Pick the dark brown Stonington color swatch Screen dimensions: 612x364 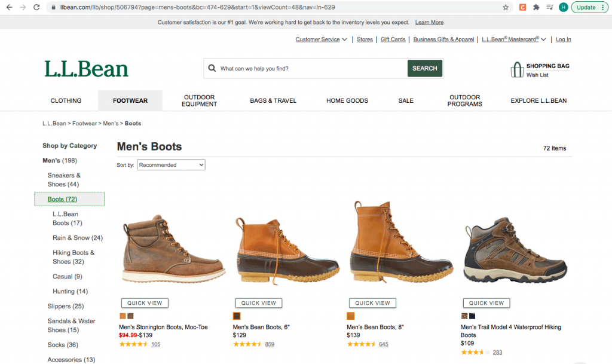point(130,316)
